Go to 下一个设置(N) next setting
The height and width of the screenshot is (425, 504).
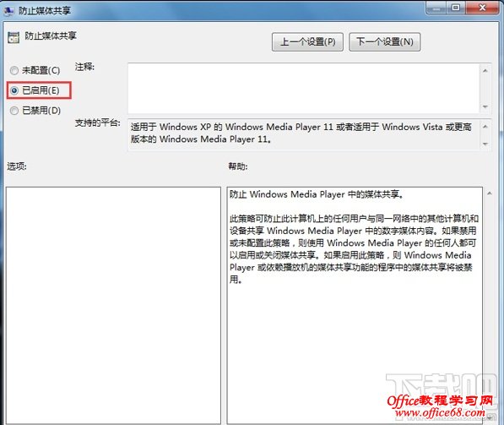point(384,42)
